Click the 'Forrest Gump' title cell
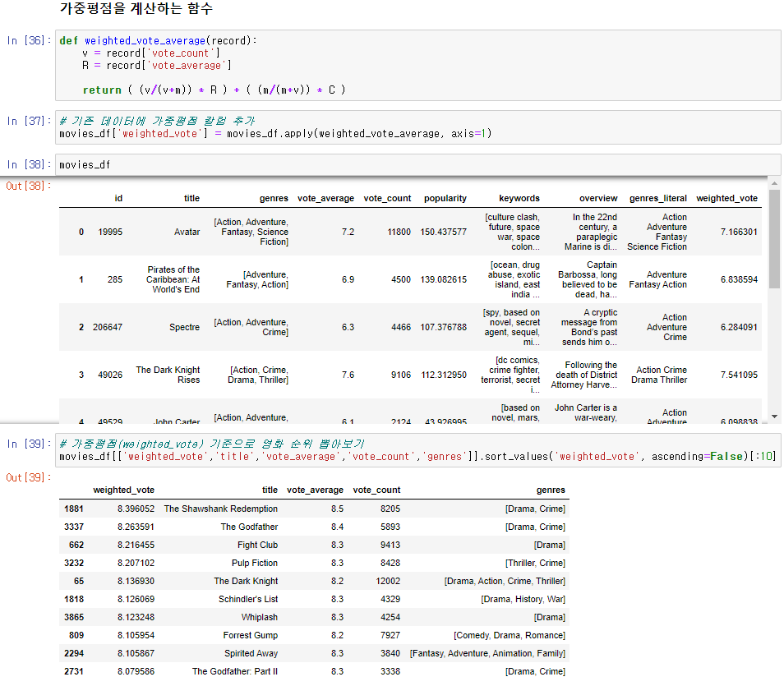Screen dimensions: 784x686 coord(251,635)
